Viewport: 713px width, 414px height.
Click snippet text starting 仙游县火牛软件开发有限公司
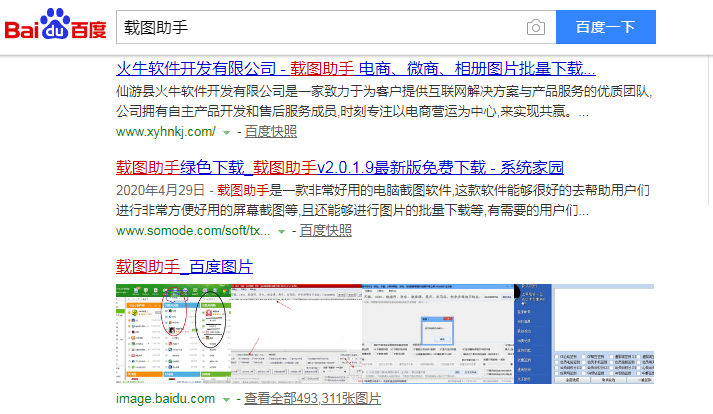pyautogui.click(x=384, y=101)
